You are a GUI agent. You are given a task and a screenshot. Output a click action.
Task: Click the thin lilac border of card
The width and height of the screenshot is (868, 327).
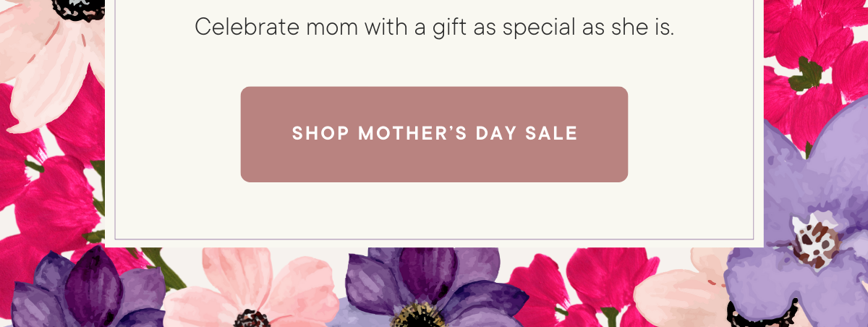click(x=434, y=240)
